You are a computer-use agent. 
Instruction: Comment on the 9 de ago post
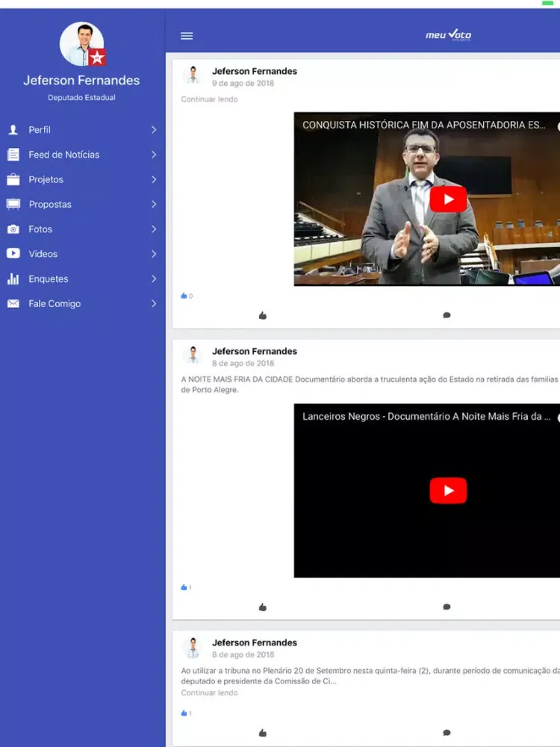(x=447, y=315)
